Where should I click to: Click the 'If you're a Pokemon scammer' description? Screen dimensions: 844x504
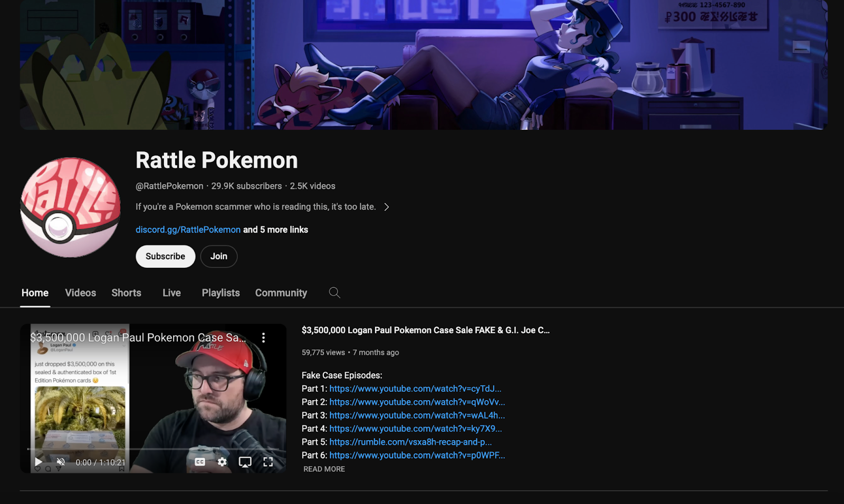(x=256, y=207)
